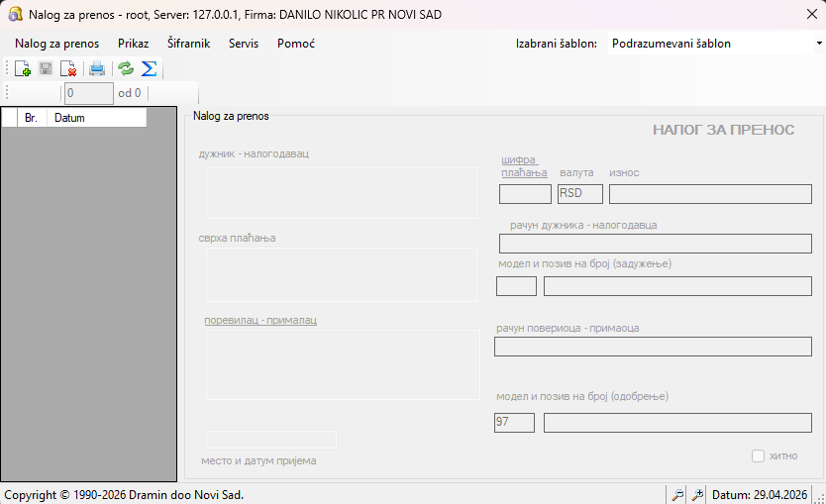The width and height of the screenshot is (826, 504).
Task: Click the шифра плаћања input field
Action: click(x=525, y=194)
